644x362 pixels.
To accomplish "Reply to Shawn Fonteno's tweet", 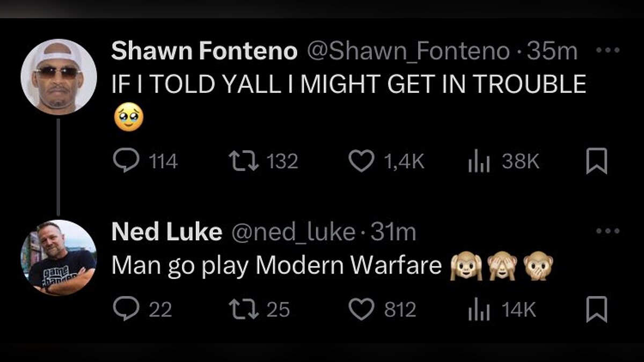I will coord(126,161).
